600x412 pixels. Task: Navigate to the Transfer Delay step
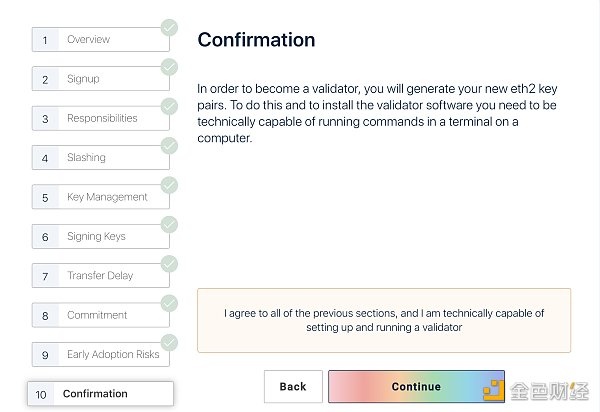pyautogui.click(x=100, y=276)
